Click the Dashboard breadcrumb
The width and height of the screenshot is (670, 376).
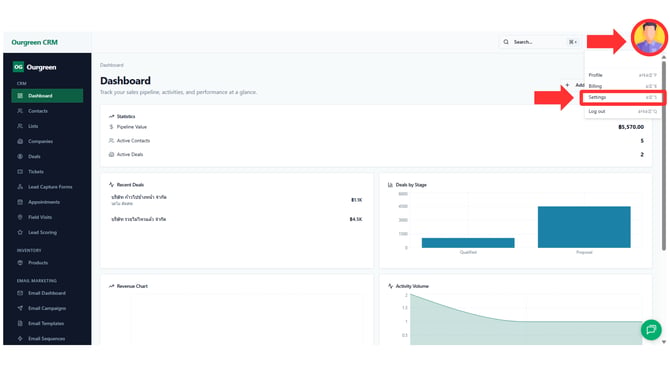click(112, 65)
